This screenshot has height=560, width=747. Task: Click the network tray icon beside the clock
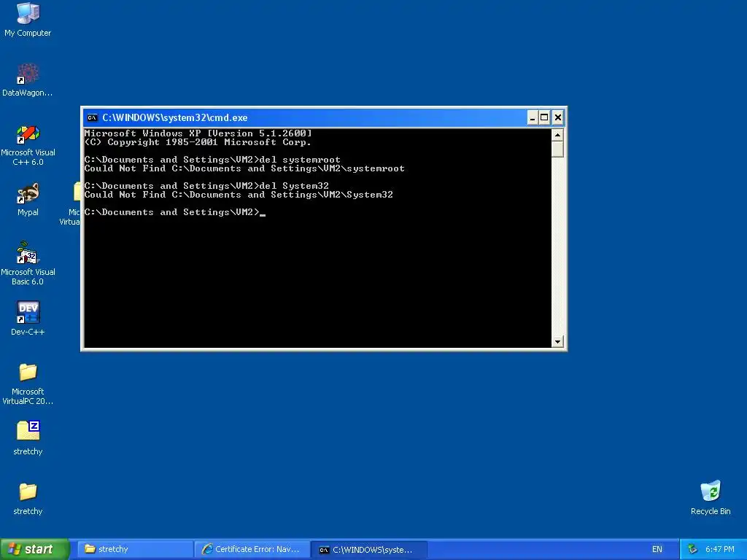click(693, 550)
